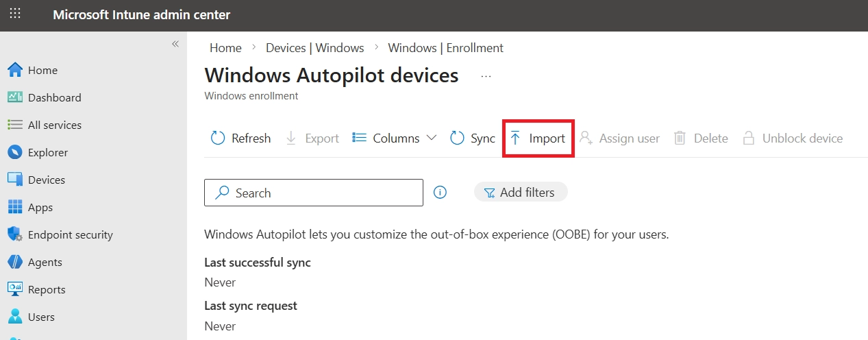Click the info icon beside Search

[441, 193]
